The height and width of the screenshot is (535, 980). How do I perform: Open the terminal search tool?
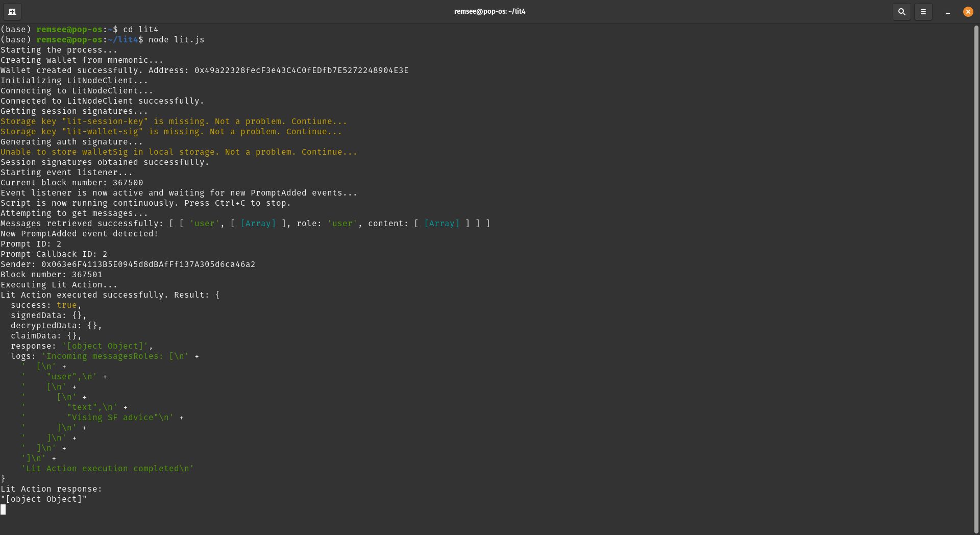[902, 11]
